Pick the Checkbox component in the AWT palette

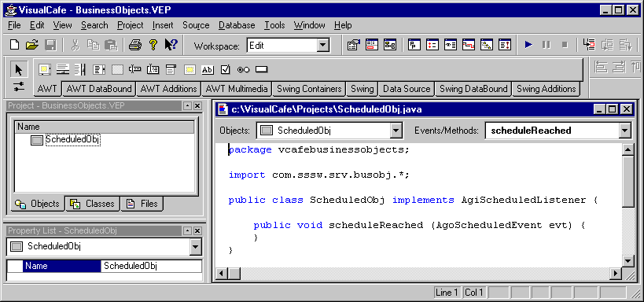225,70
